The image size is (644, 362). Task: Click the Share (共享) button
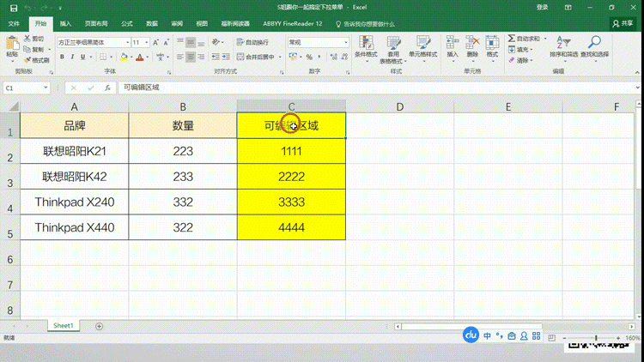point(623,24)
